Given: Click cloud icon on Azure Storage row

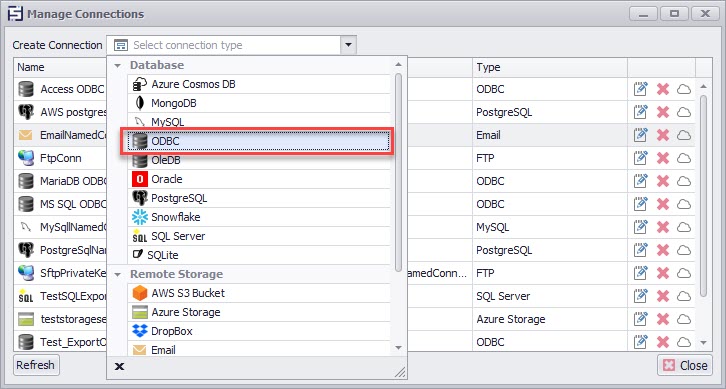Looking at the screenshot, I should click(x=684, y=319).
